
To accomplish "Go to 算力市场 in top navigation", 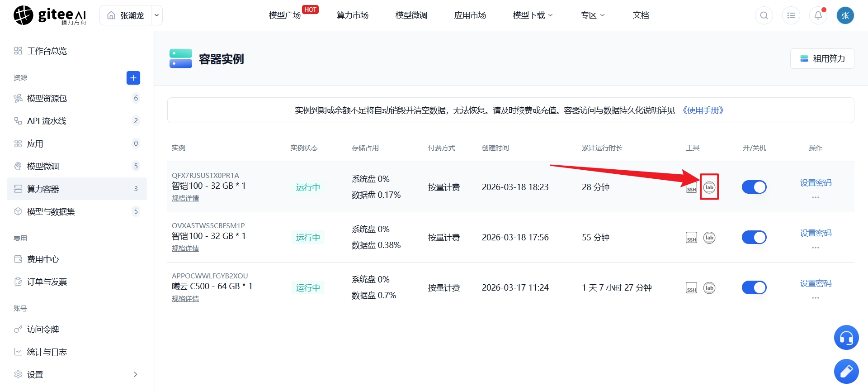I will tap(353, 15).
